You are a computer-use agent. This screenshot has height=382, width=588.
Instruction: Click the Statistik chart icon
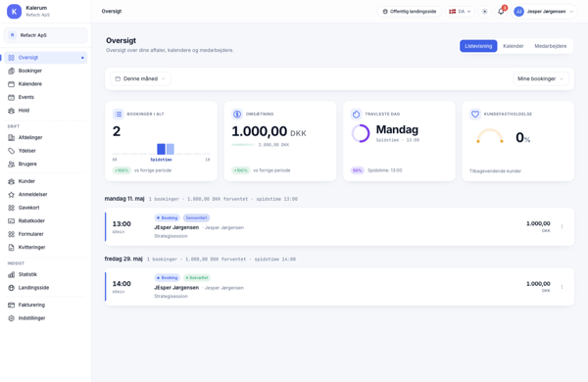pos(11,274)
